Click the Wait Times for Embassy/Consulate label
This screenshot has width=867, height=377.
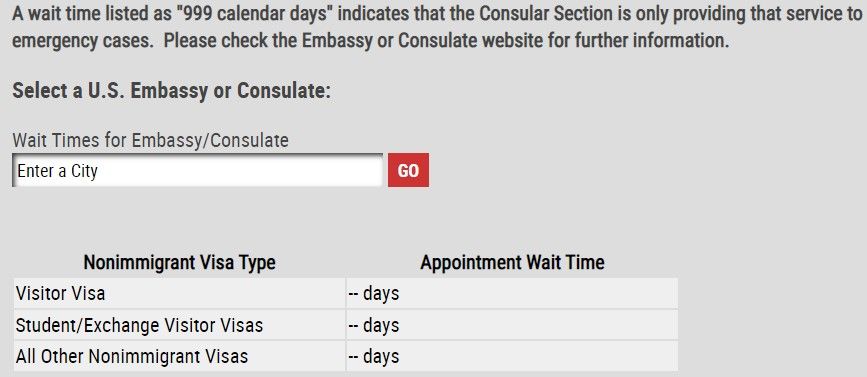pos(150,140)
